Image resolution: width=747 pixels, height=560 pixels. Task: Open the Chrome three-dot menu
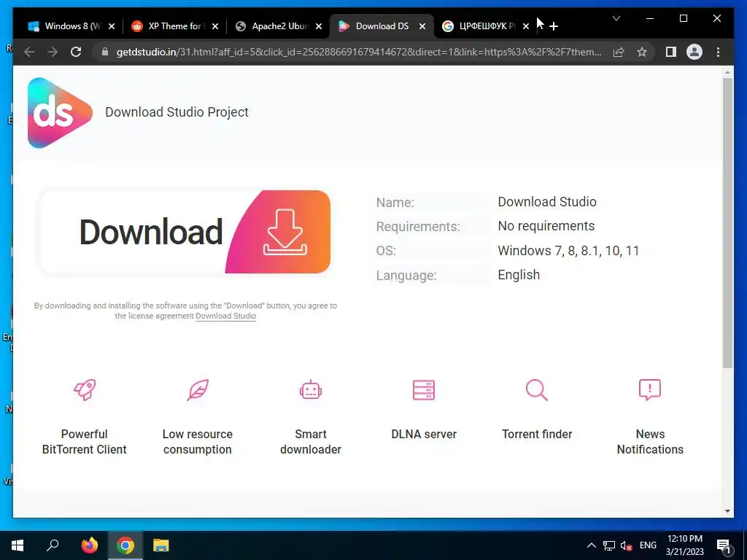[x=718, y=52]
